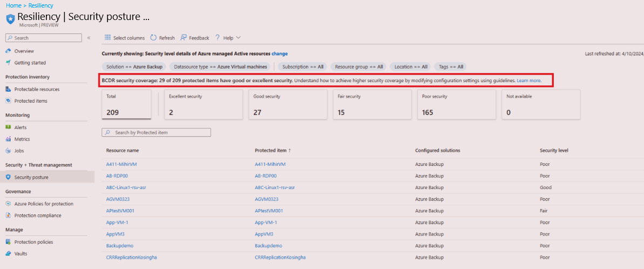Click the Learn more link
This screenshot has width=644, height=269.
coord(528,80)
